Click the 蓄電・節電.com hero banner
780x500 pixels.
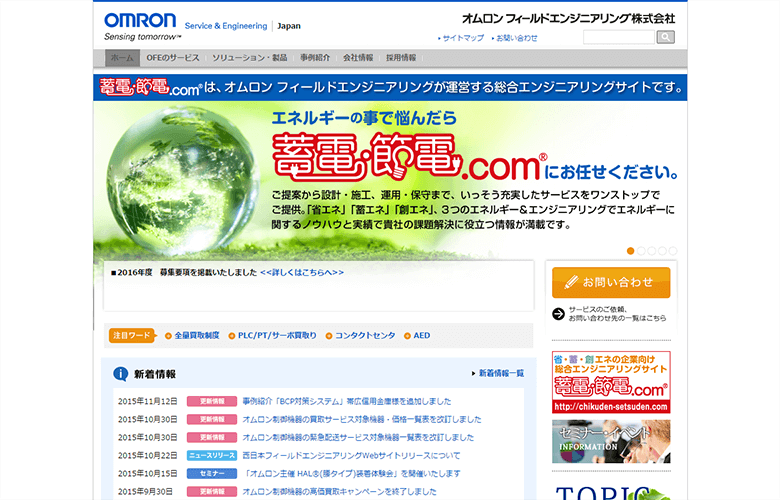390,179
